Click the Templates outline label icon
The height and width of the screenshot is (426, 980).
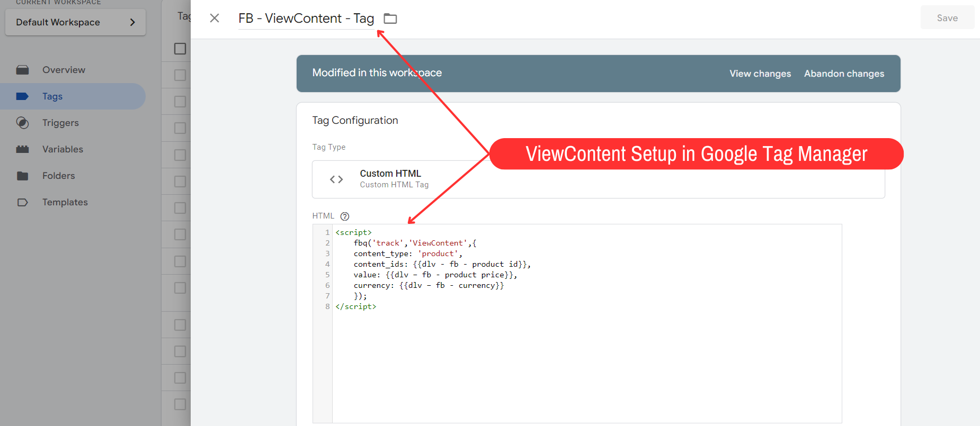tap(22, 202)
